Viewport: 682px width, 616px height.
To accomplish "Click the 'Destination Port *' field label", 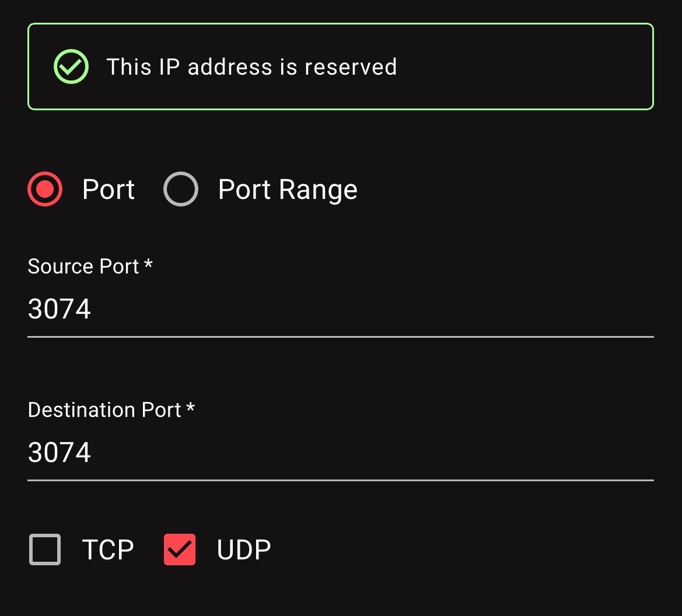I will [111, 410].
